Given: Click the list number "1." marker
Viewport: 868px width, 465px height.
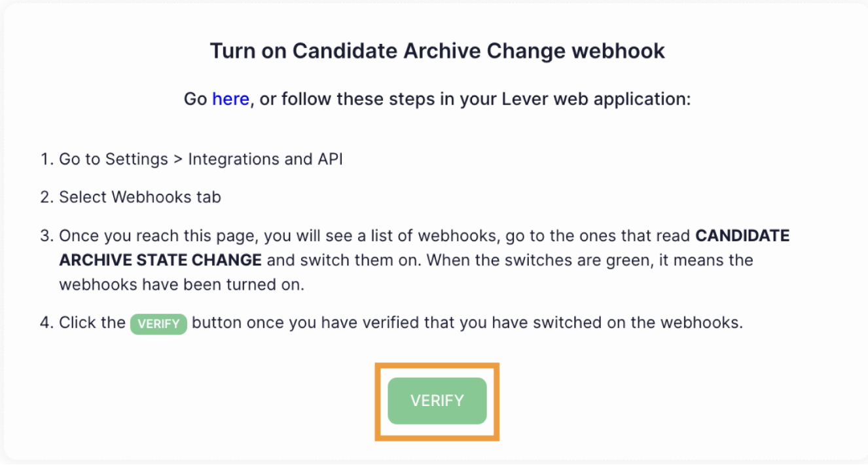Looking at the screenshot, I should click(x=46, y=159).
